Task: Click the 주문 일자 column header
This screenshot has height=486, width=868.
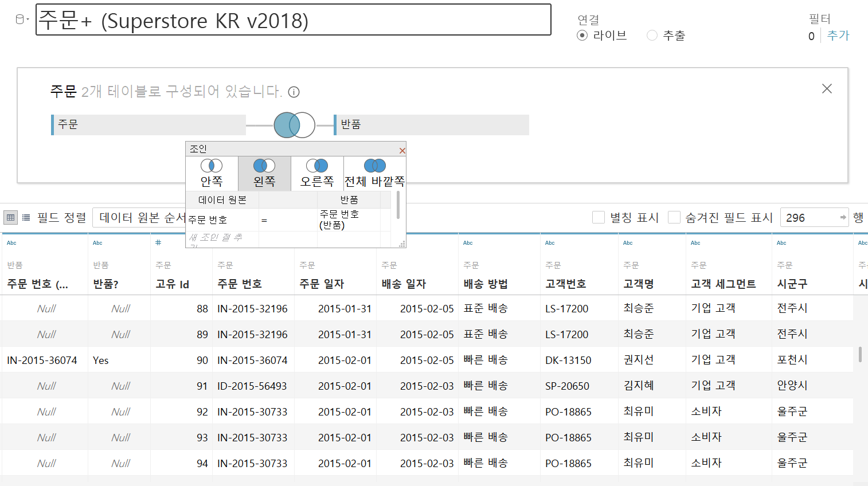Action: 322,284
